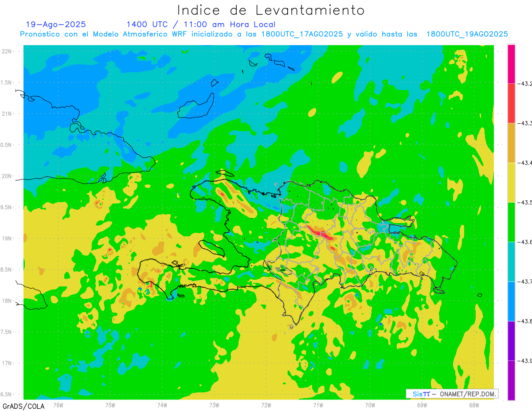Image resolution: width=532 pixels, height=411 pixels.
Task: Select the magenta legend swatch at the top
Action: coord(511,64)
